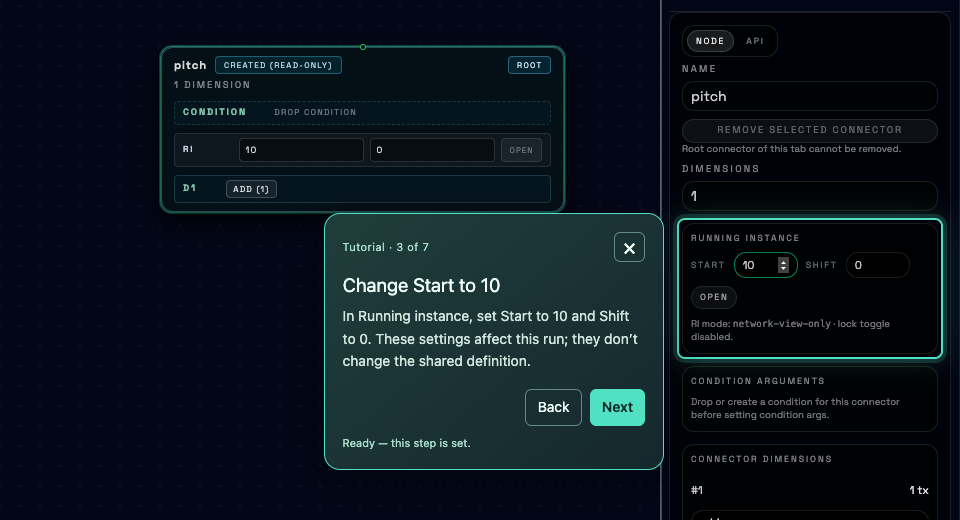Click the 'RI mode: network-view-only' note
960x520 pixels.
pyautogui.click(x=790, y=330)
